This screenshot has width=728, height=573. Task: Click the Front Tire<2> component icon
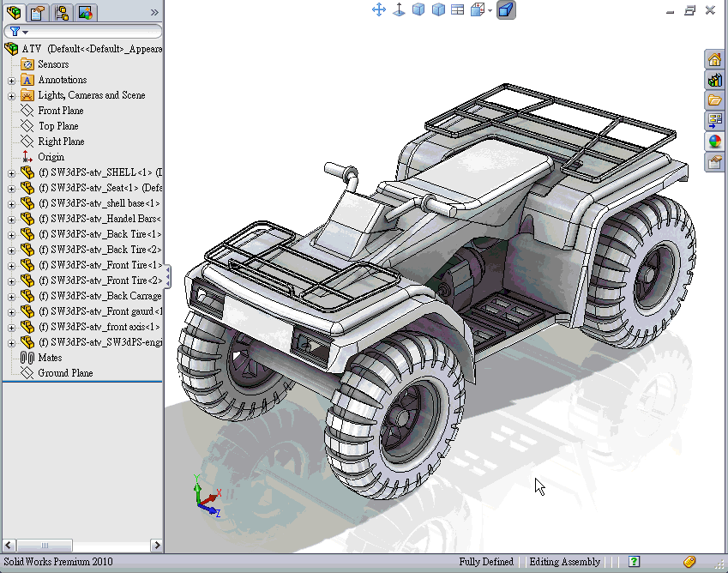tap(27, 280)
